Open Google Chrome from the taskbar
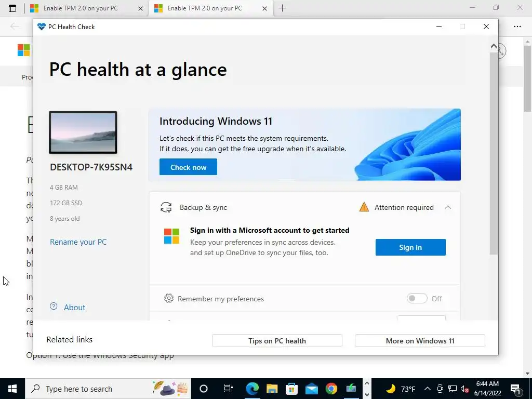 tap(331, 389)
